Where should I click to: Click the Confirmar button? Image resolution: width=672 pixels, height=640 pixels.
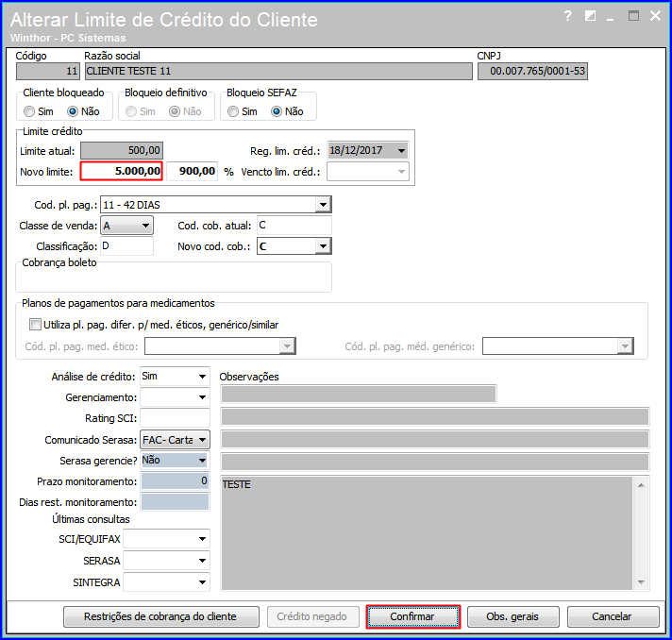click(413, 616)
